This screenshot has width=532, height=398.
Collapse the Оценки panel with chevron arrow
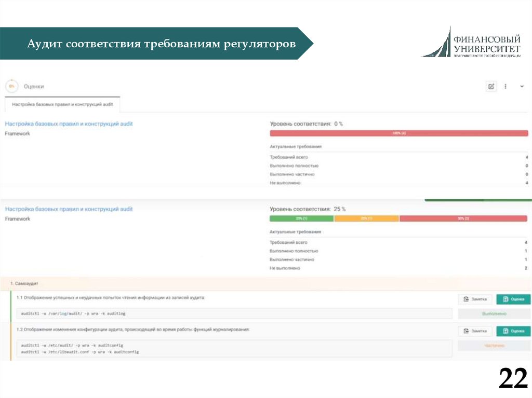[522, 87]
